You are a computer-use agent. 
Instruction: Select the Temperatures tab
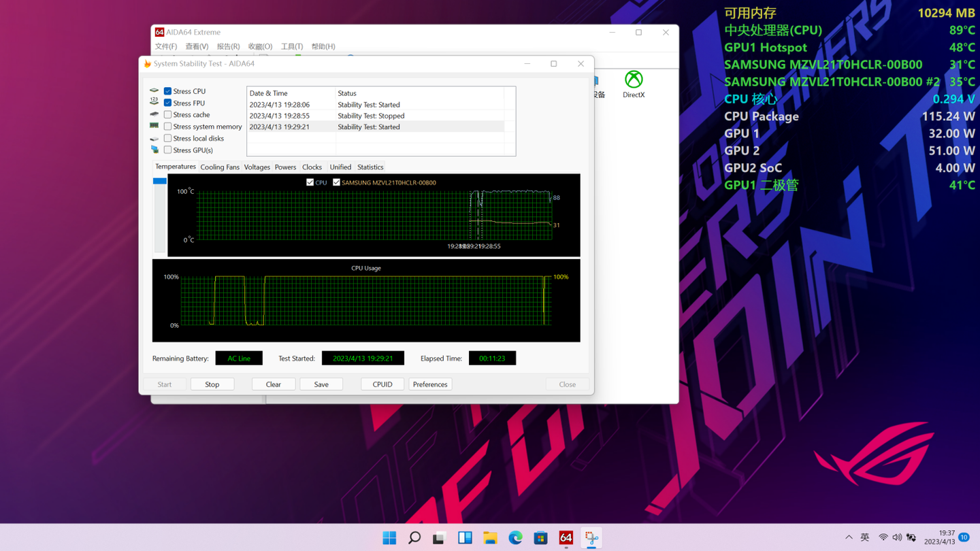point(176,167)
